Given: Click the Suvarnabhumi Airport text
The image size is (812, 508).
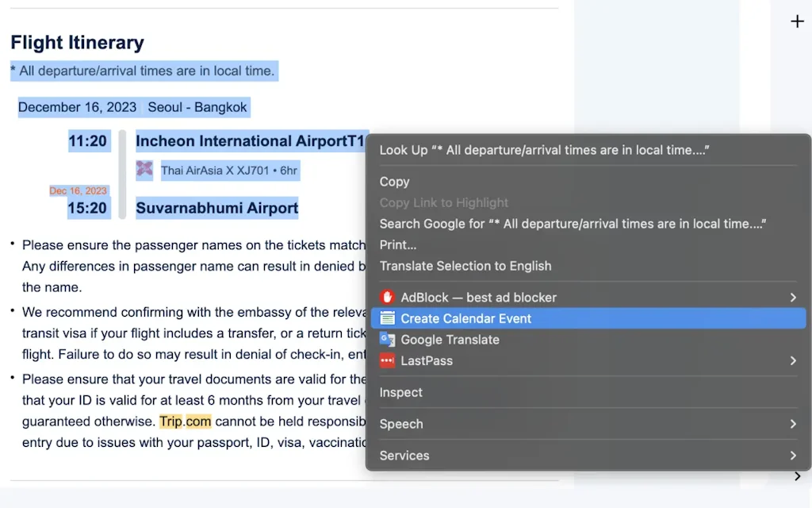Looking at the screenshot, I should tap(216, 207).
